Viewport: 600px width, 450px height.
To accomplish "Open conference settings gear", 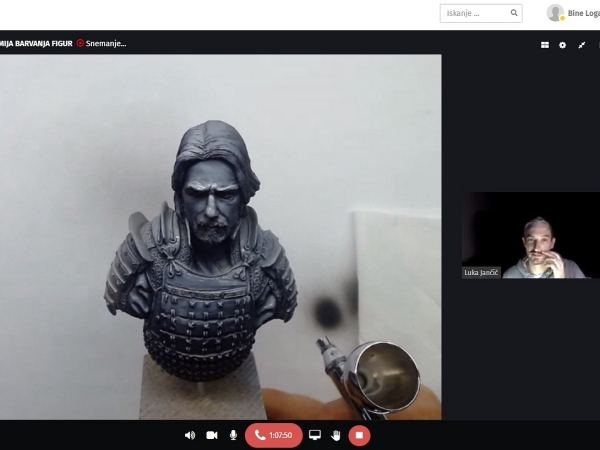I will (562, 45).
